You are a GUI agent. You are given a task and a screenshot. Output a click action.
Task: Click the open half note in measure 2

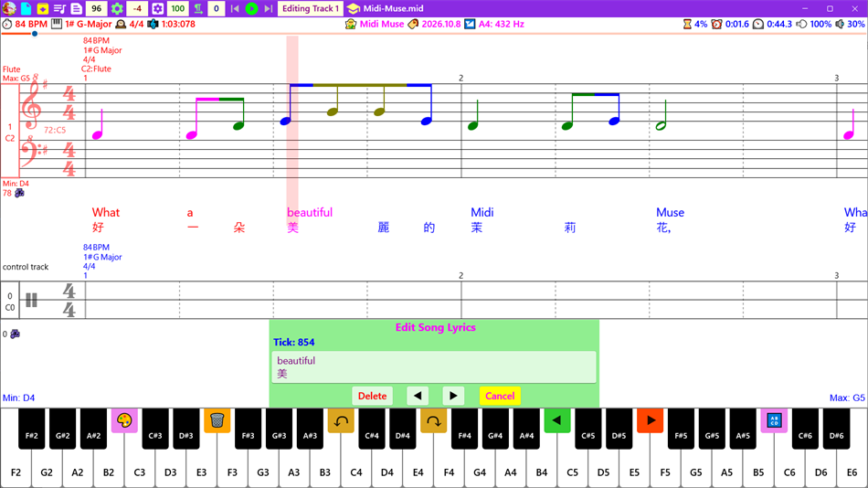point(661,126)
